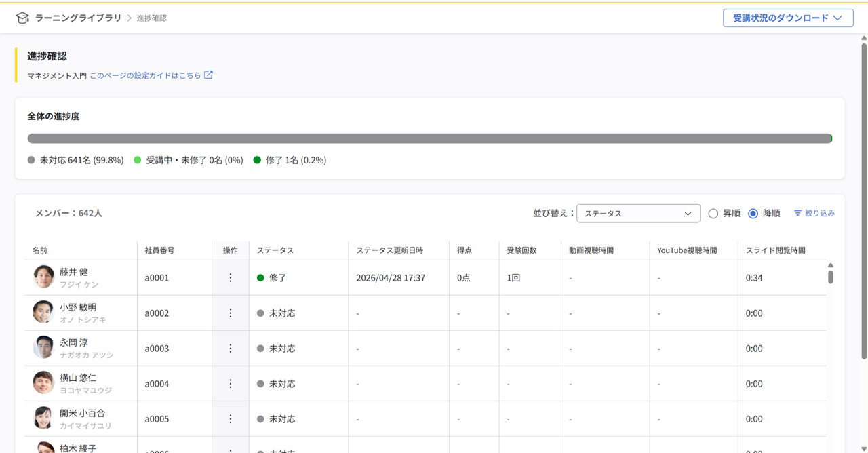Open the actions menu for 小野 敏明

[x=231, y=313]
